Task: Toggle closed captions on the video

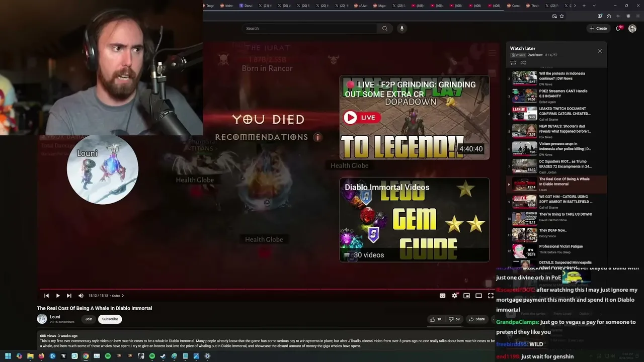Action: click(x=442, y=296)
